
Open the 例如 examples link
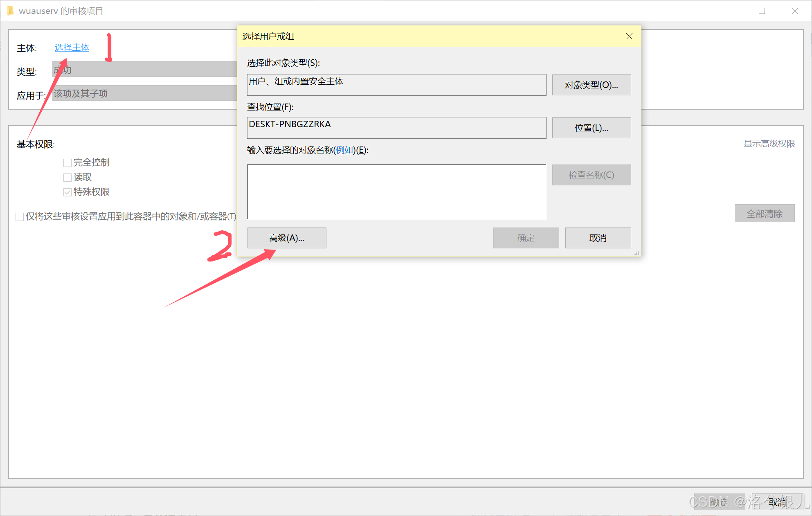click(x=344, y=150)
